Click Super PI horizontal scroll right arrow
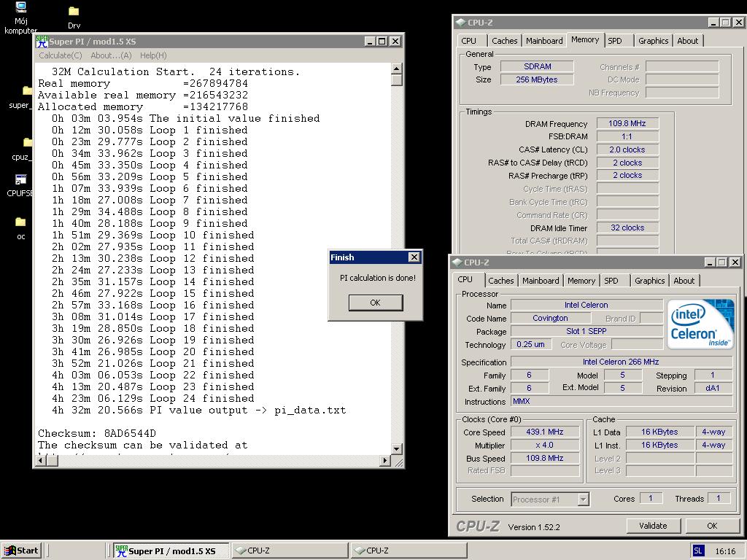Image resolution: width=747 pixels, height=560 pixels. point(385,461)
